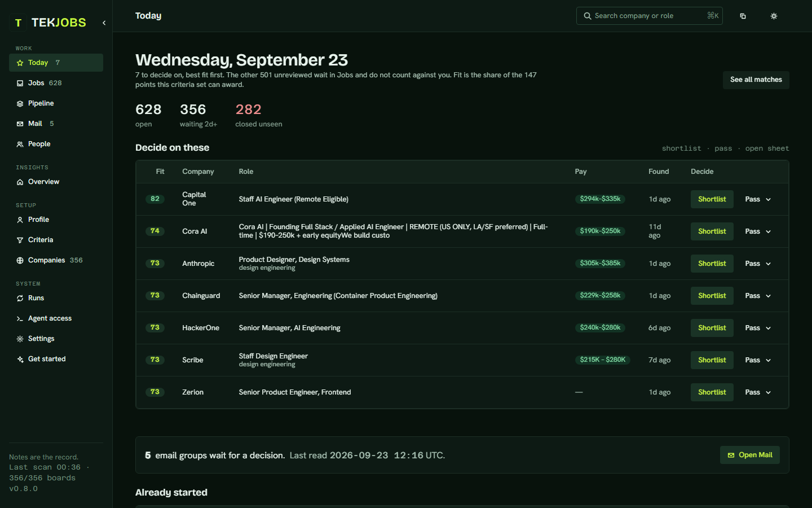Expand Pass options for HackerOne

click(x=768, y=328)
